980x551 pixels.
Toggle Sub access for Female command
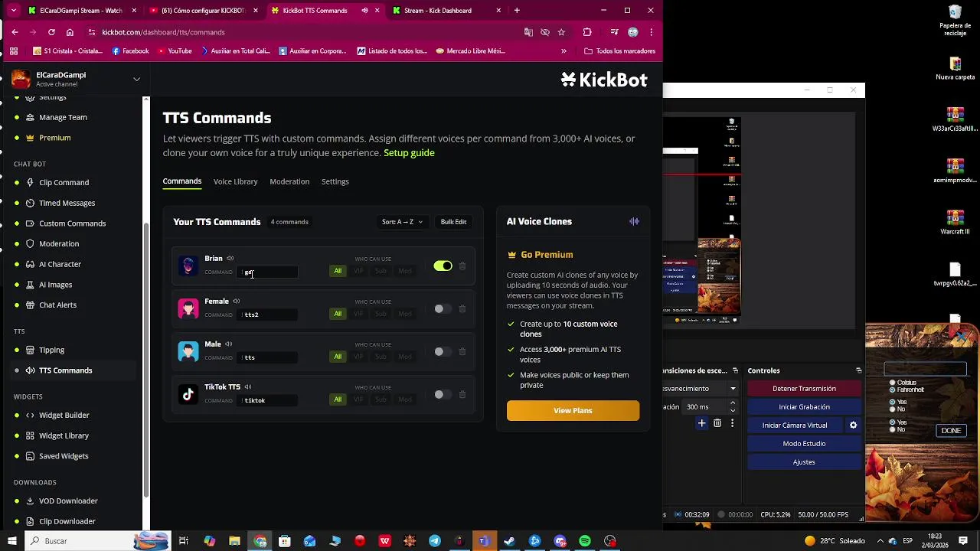click(x=381, y=314)
